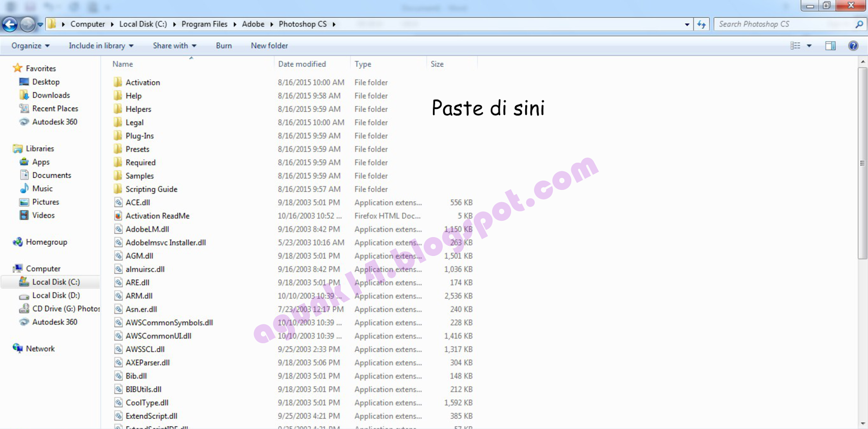Screen dimensions: 868x429
Task: Click the search magnifier icon
Action: 859,24
